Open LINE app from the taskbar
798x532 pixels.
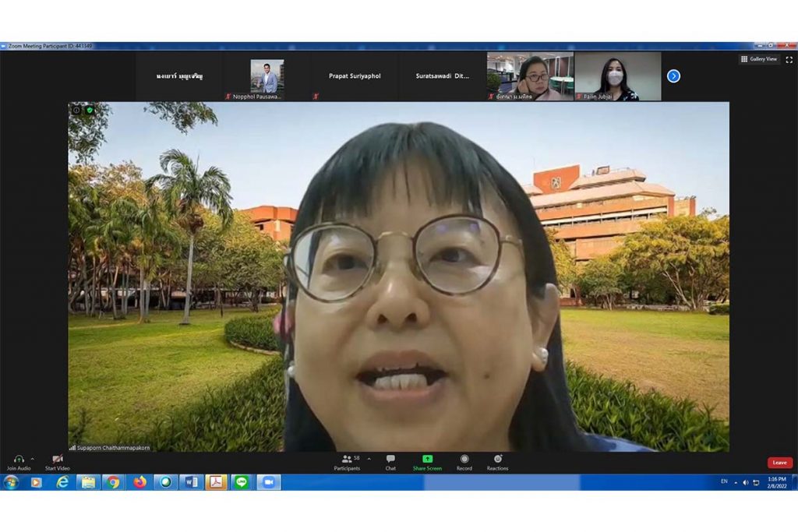coord(242,482)
